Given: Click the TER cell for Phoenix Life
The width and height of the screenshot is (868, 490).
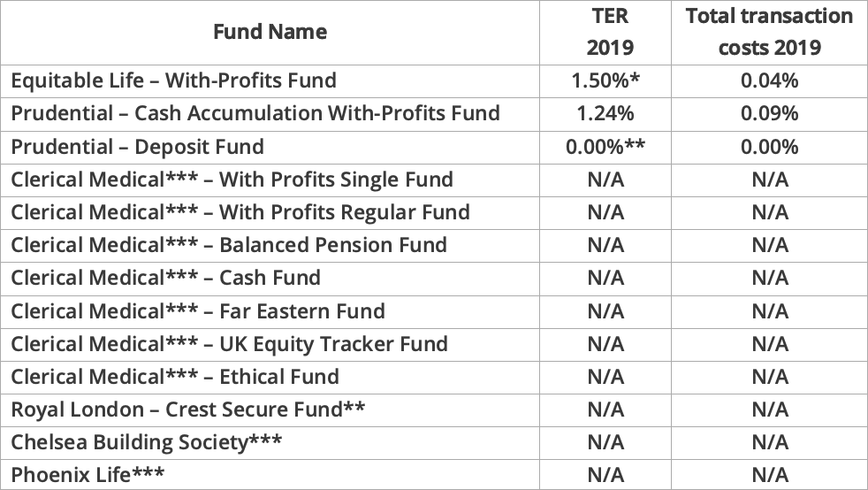Looking at the screenshot, I should (x=605, y=475).
